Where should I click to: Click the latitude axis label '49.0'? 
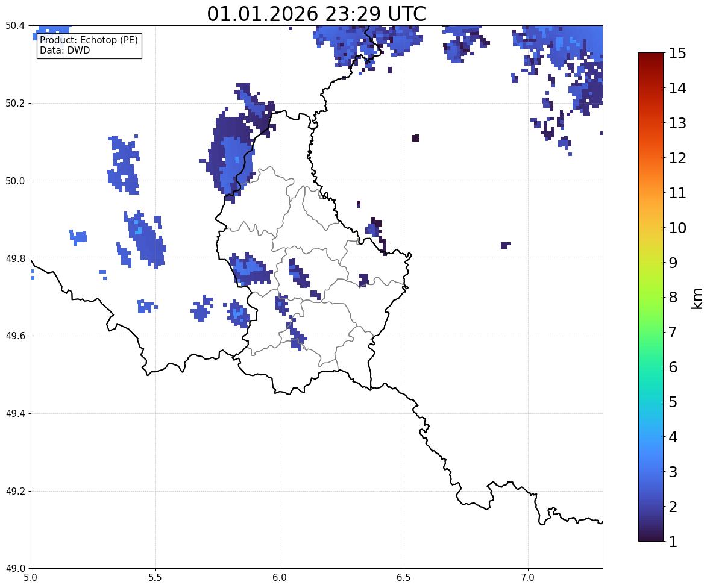click(x=15, y=569)
